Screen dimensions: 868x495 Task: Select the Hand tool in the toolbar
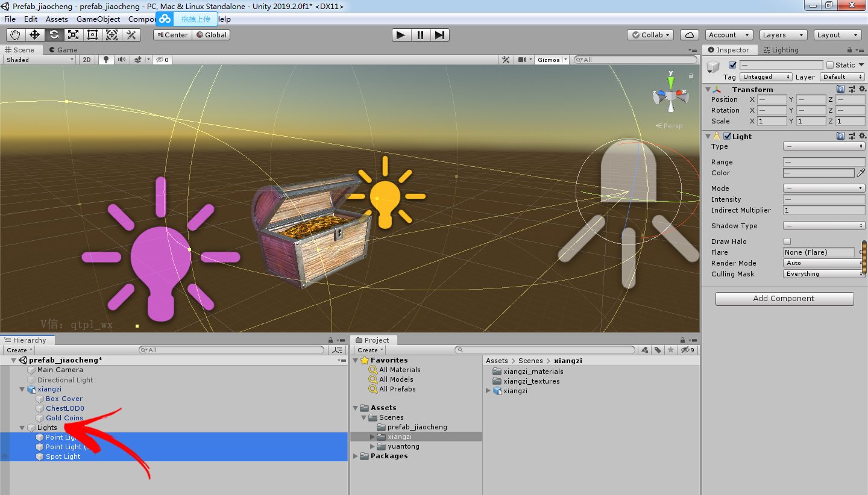(15, 34)
